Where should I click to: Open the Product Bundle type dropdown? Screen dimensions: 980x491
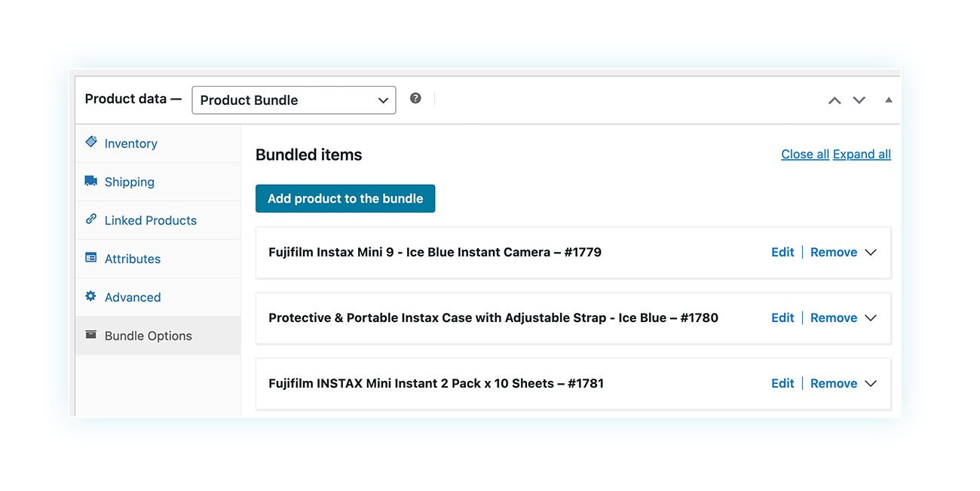tap(294, 100)
